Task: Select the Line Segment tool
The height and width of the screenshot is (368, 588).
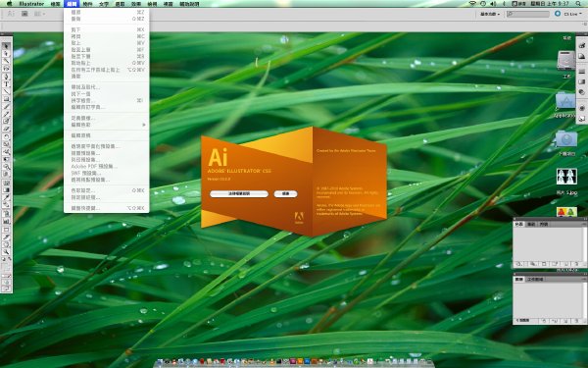Action: pyautogui.click(x=6, y=91)
